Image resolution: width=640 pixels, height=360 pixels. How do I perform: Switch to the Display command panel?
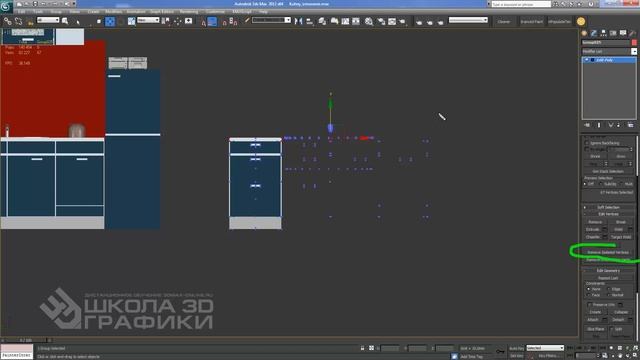tap(623, 33)
